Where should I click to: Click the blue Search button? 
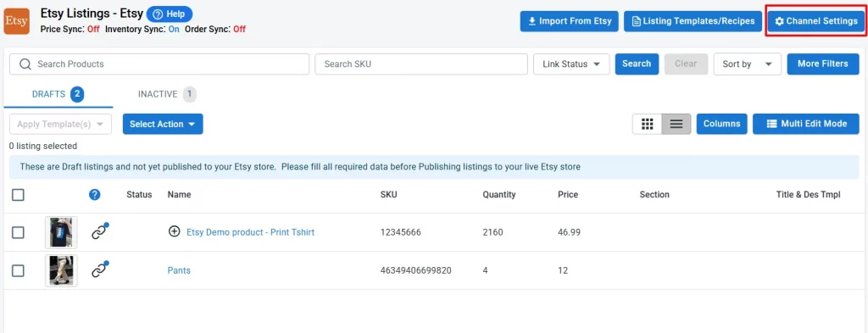click(x=637, y=64)
